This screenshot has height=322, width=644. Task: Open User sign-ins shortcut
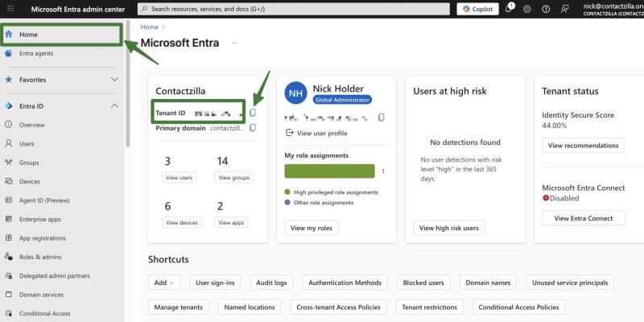point(215,283)
